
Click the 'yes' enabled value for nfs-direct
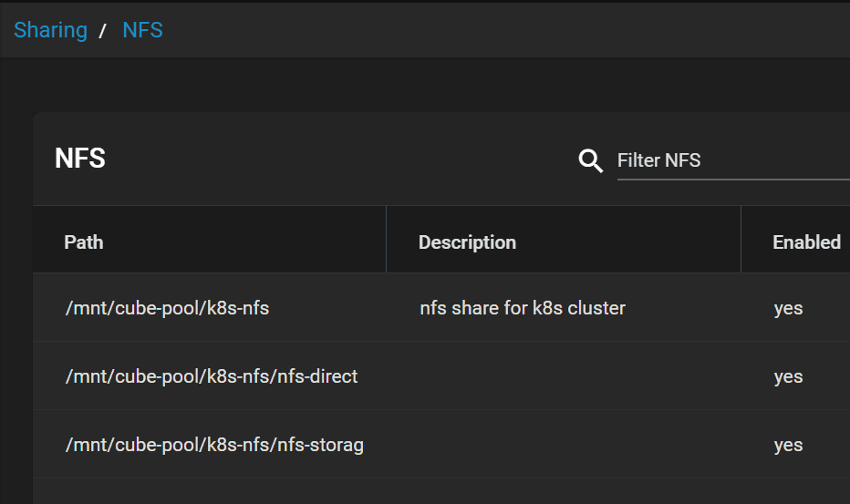point(788,377)
